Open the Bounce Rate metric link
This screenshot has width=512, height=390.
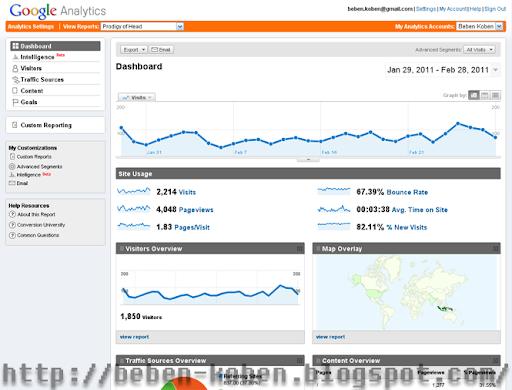[x=407, y=192]
